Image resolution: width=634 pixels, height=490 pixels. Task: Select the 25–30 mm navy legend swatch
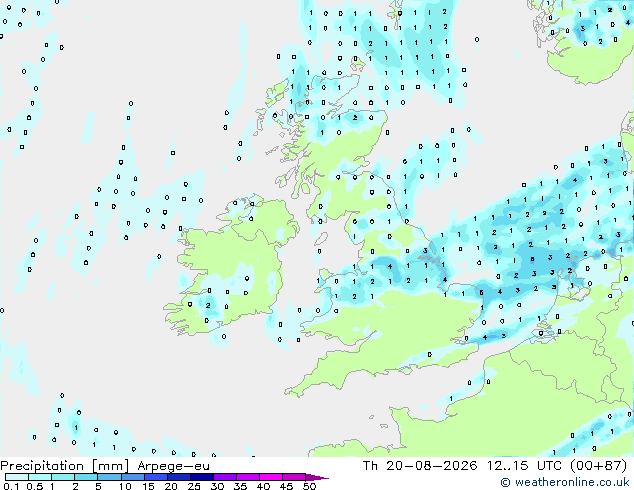click(x=202, y=477)
